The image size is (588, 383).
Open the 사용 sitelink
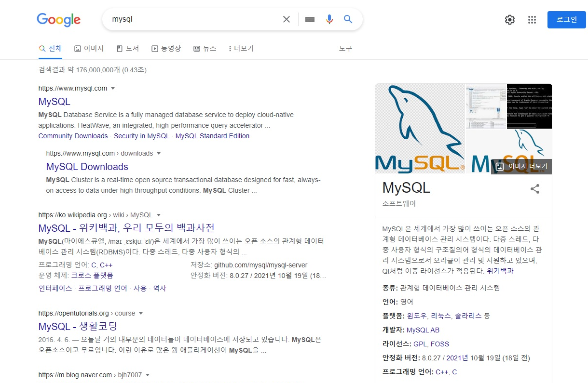[x=140, y=288]
